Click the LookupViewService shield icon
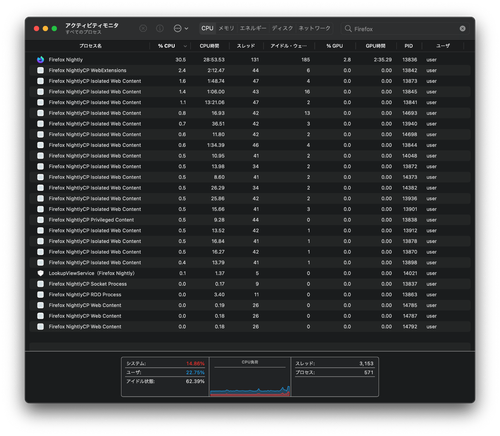The width and height of the screenshot is (500, 436). [40, 273]
